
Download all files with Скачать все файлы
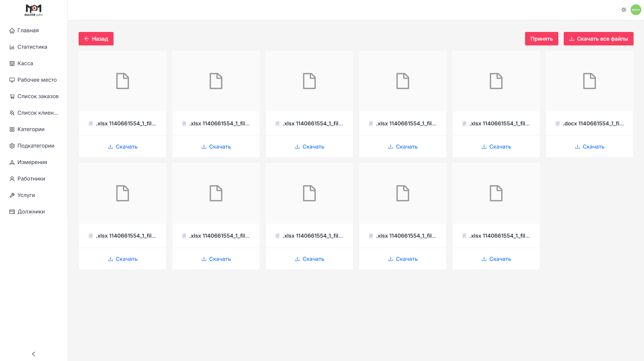[598, 39]
